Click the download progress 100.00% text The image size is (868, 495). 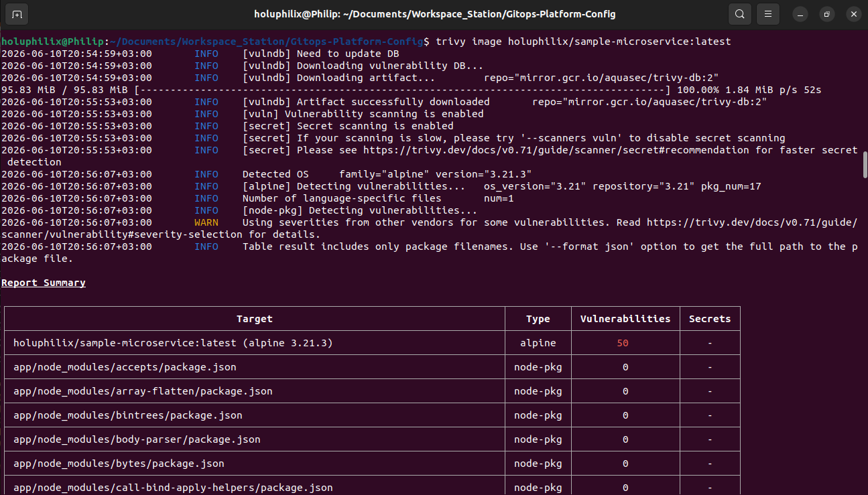(698, 90)
